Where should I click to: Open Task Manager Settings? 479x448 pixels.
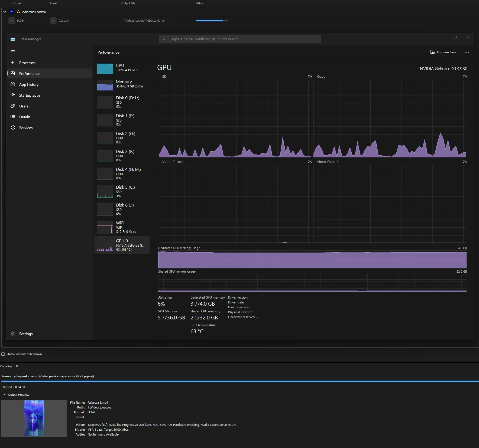[50, 333]
